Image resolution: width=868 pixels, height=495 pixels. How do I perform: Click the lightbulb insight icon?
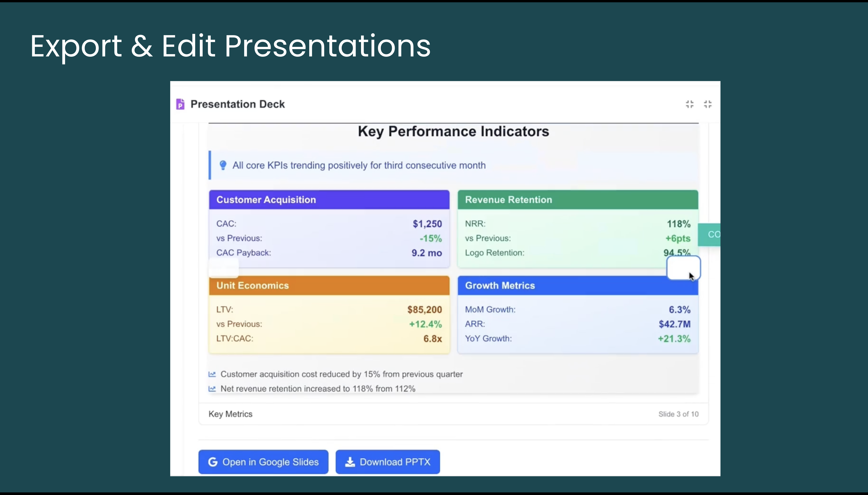223,165
